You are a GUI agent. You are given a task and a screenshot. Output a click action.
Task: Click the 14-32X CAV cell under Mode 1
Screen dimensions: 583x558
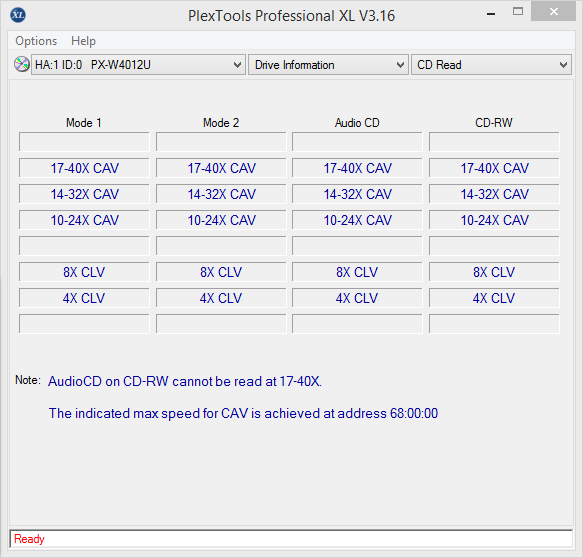point(84,194)
